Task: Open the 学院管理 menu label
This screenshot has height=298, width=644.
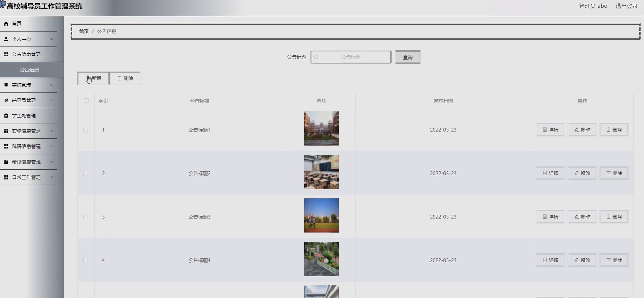Action: point(21,85)
